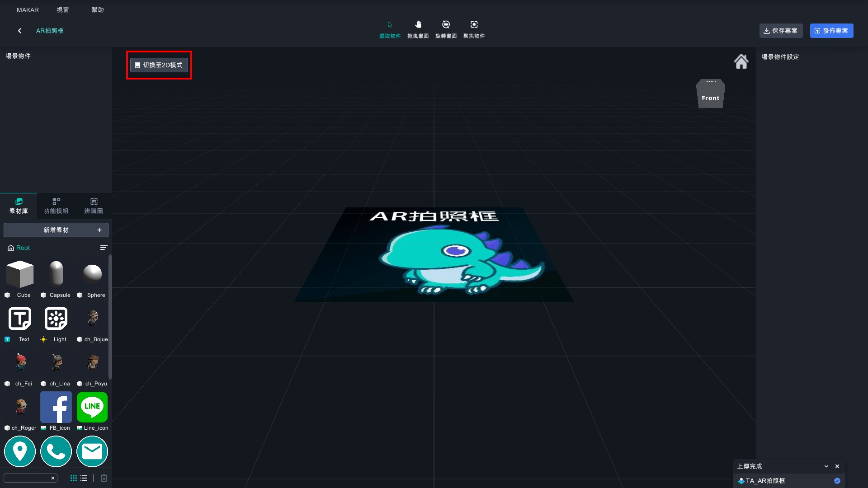Select the ch_Bojue character asset

pos(93,319)
